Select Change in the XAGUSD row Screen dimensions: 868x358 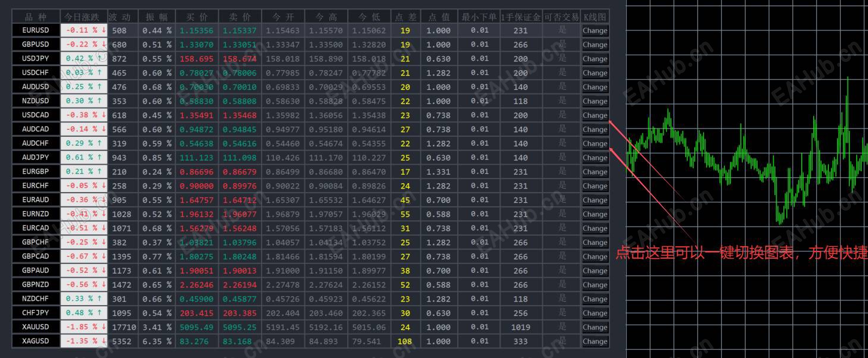click(x=595, y=341)
